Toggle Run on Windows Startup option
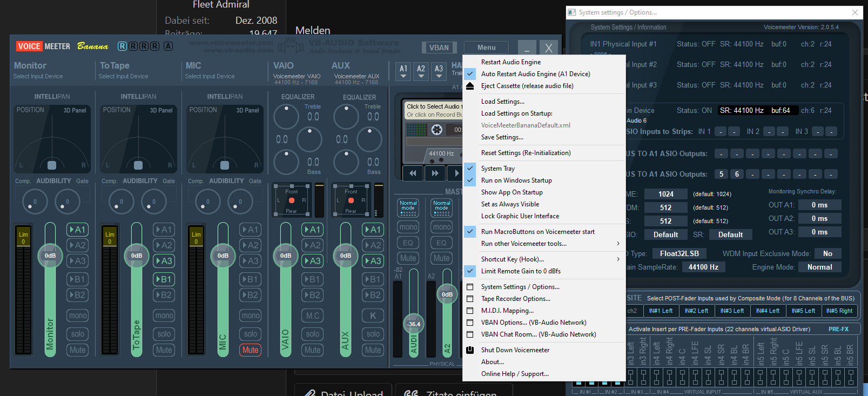This screenshot has width=868, height=396. pos(544,180)
